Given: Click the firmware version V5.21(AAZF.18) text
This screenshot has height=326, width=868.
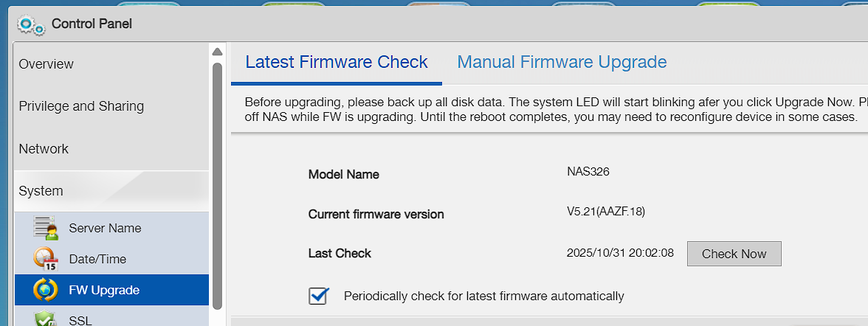Looking at the screenshot, I should (x=606, y=212).
